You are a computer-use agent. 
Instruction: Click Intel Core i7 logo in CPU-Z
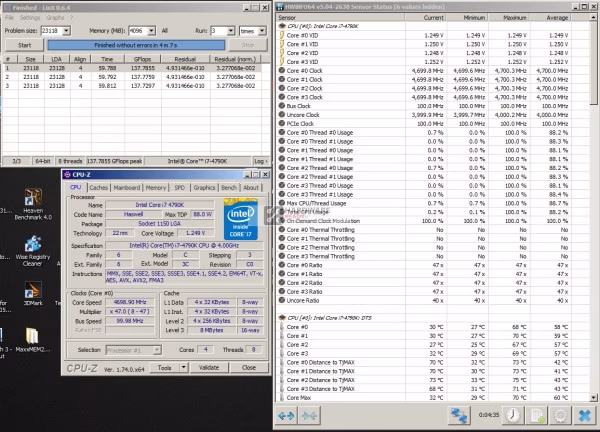(241, 220)
